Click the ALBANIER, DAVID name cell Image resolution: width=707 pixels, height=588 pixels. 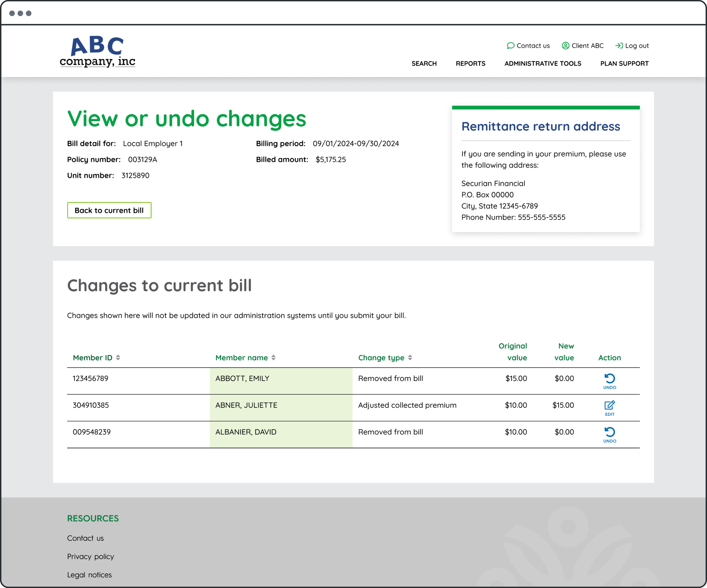(x=246, y=432)
